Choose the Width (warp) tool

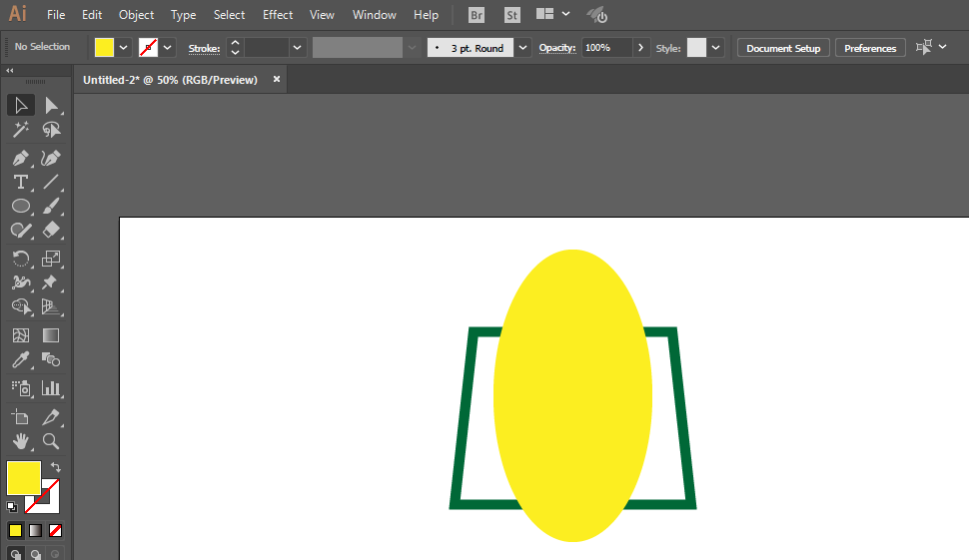20,282
